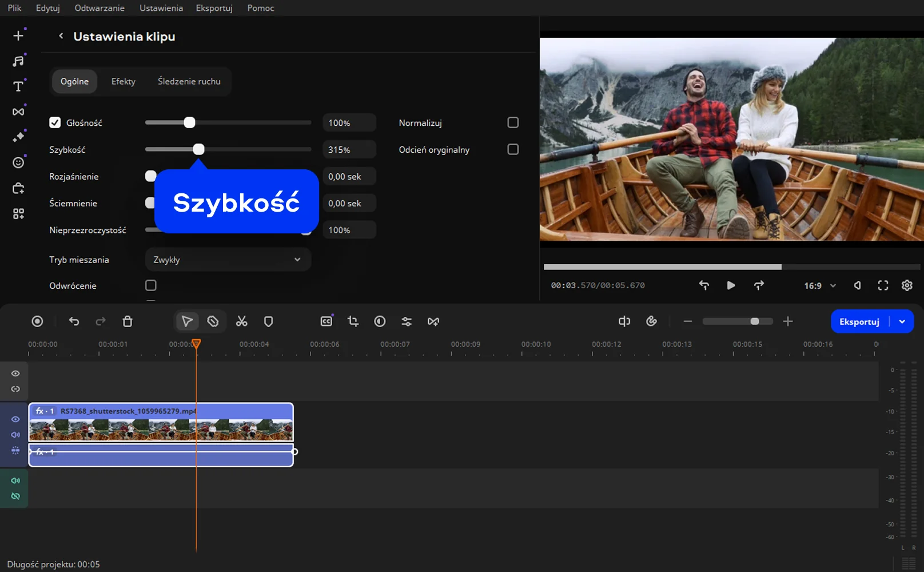The image size is (924, 572).
Task: Go back from Ustawienia klipu panel
Action: pos(61,36)
